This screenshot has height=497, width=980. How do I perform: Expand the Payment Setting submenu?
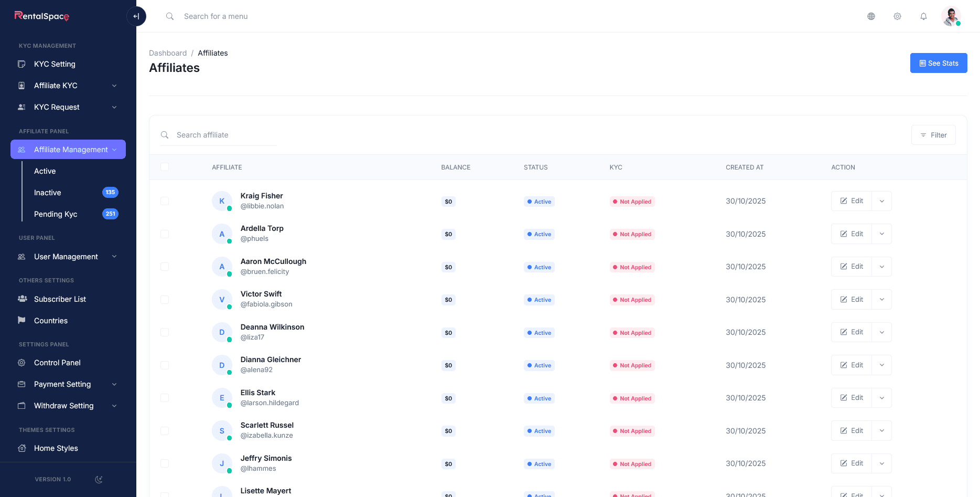(114, 384)
